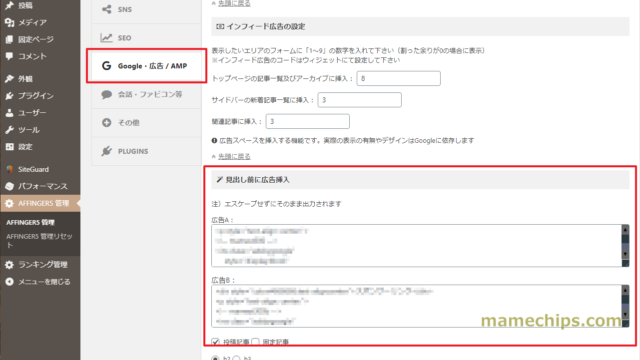The width and height of the screenshot is (640, 360).
Task: Open the 会話・ファビコン等 tab
Action: tap(147, 94)
